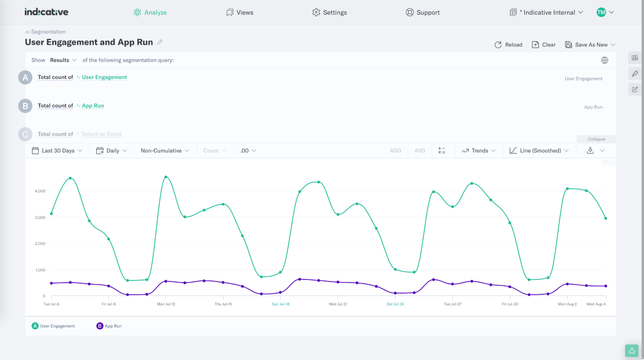This screenshot has height=360, width=644.
Task: Click the Mon Aug-2 axis label
Action: 567,304
